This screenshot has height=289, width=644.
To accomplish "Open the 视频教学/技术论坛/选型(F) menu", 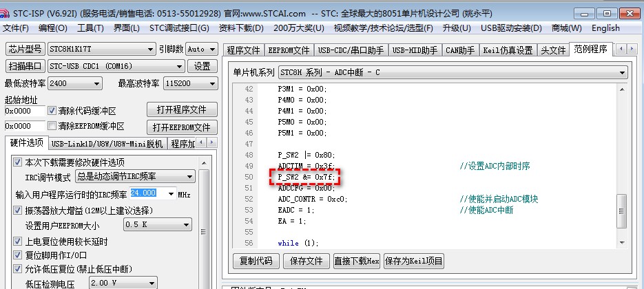I will pyautogui.click(x=383, y=28).
